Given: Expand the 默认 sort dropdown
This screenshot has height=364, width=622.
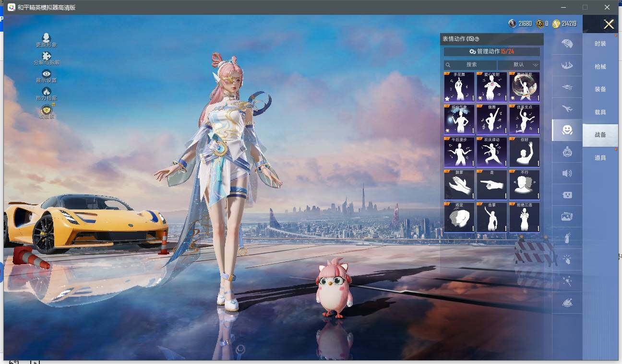Looking at the screenshot, I should (x=519, y=65).
